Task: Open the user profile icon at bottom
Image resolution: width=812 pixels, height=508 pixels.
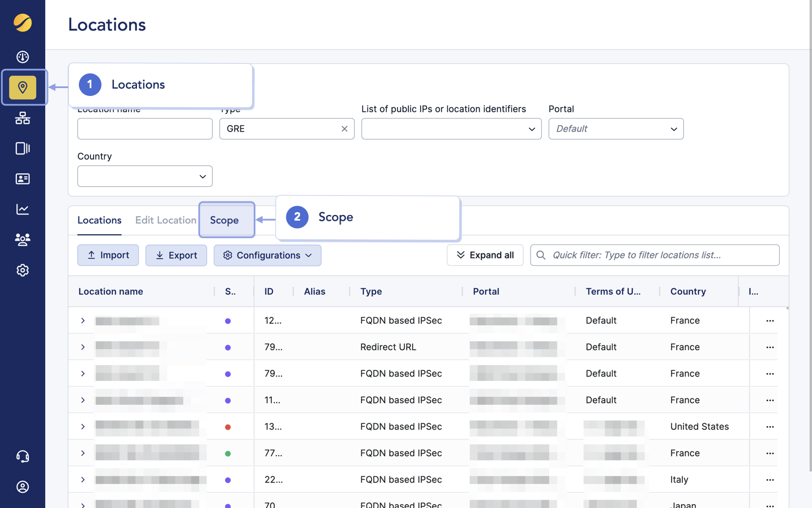Action: (x=23, y=487)
